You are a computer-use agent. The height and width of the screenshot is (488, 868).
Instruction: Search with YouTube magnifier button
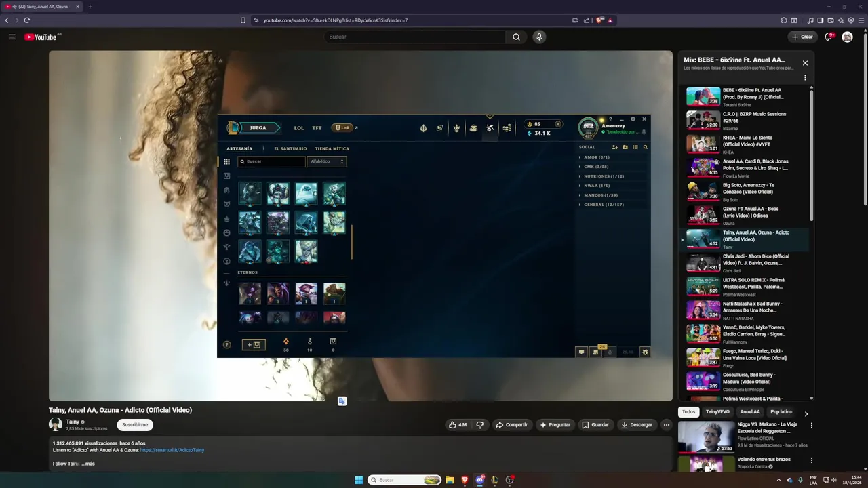click(x=516, y=37)
